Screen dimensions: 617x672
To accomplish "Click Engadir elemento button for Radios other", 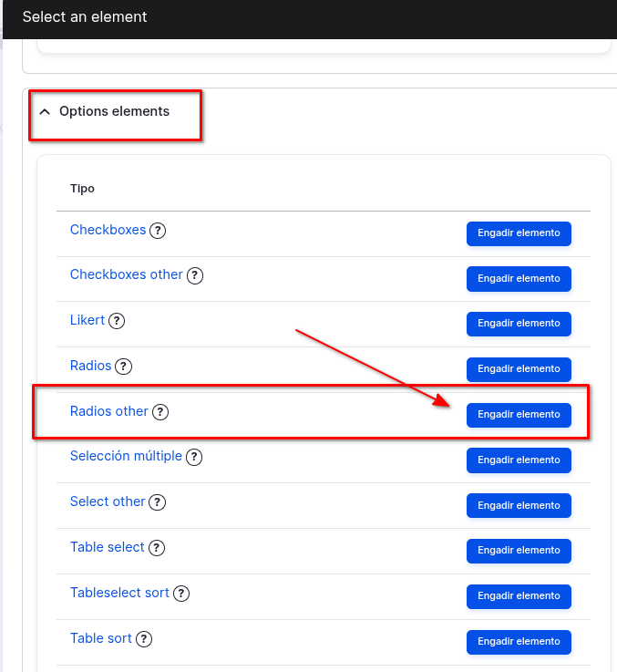I will [x=519, y=415].
